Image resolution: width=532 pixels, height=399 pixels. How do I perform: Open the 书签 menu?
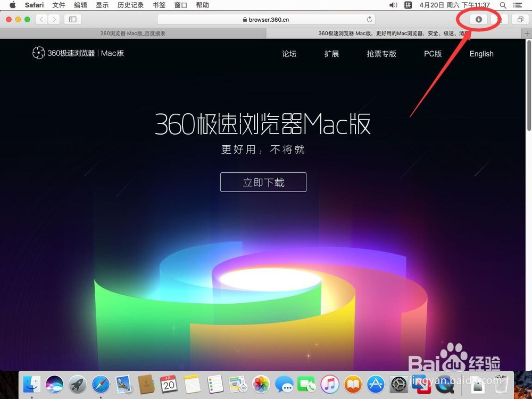pos(159,5)
